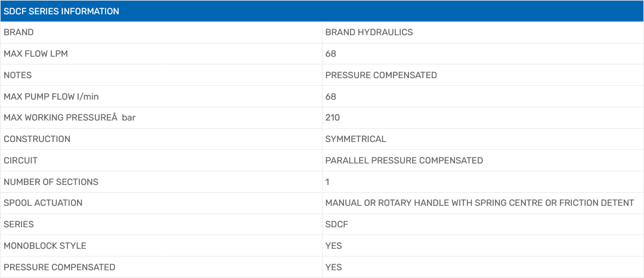Select the spool actuation "MANUAL OR ROTARY HANDLE" text
Image resolution: width=644 pixels, height=278 pixels.
(x=398, y=203)
